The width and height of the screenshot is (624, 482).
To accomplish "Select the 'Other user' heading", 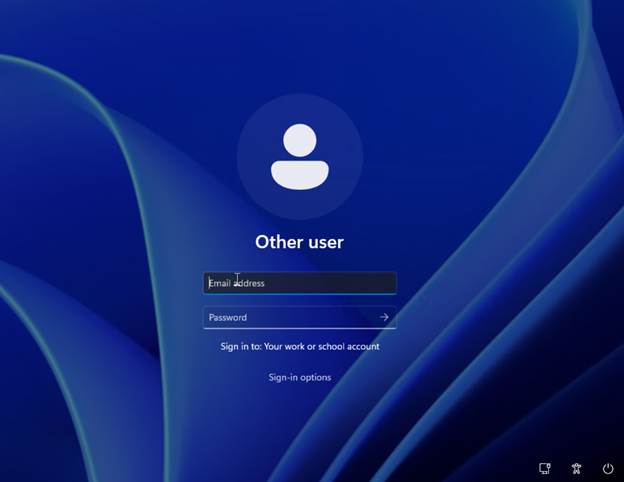I will point(299,241).
